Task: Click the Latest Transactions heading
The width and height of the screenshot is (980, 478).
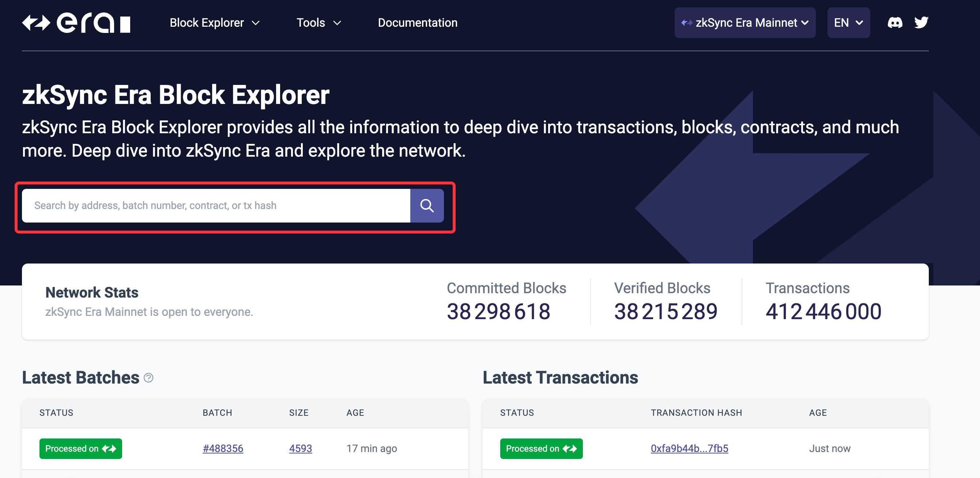Action: point(560,377)
